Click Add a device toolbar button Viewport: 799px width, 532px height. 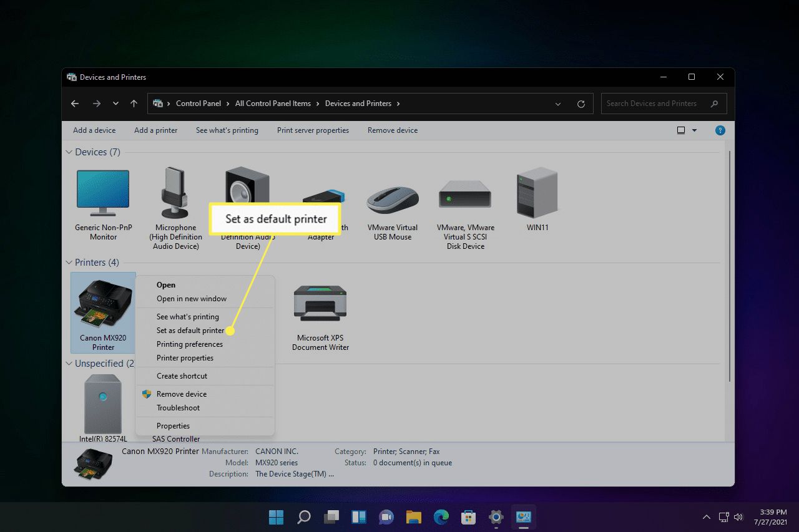point(94,130)
